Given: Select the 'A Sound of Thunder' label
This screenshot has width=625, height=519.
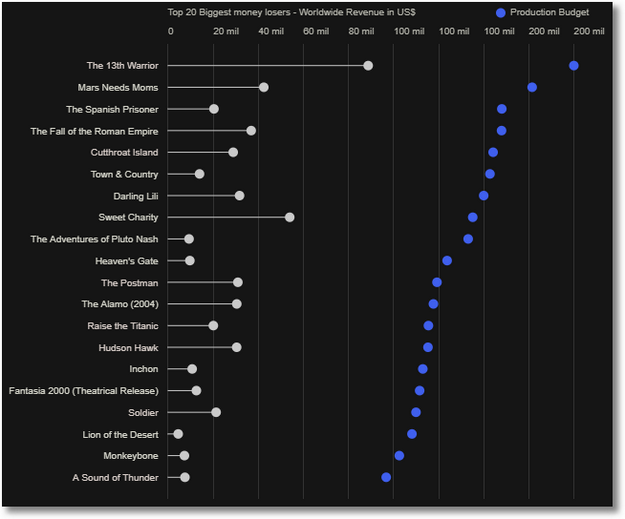Looking at the screenshot, I should (x=115, y=478).
